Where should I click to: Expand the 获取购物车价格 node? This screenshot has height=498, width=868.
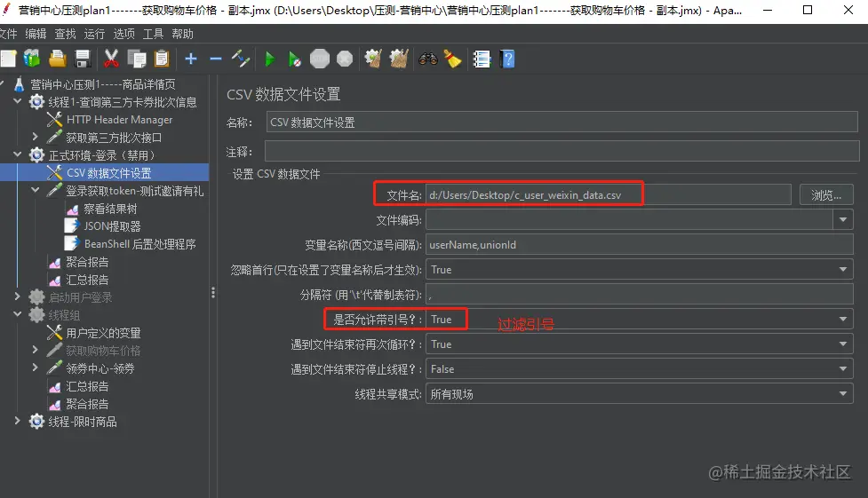[35, 350]
